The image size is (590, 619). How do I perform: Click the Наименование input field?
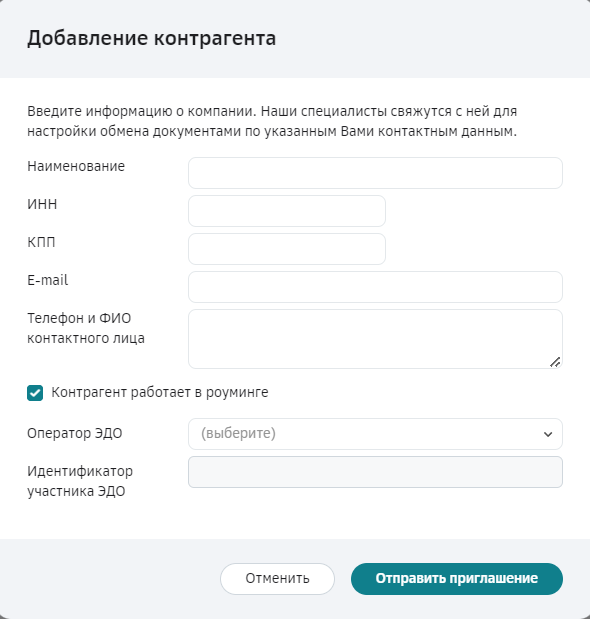(375, 173)
